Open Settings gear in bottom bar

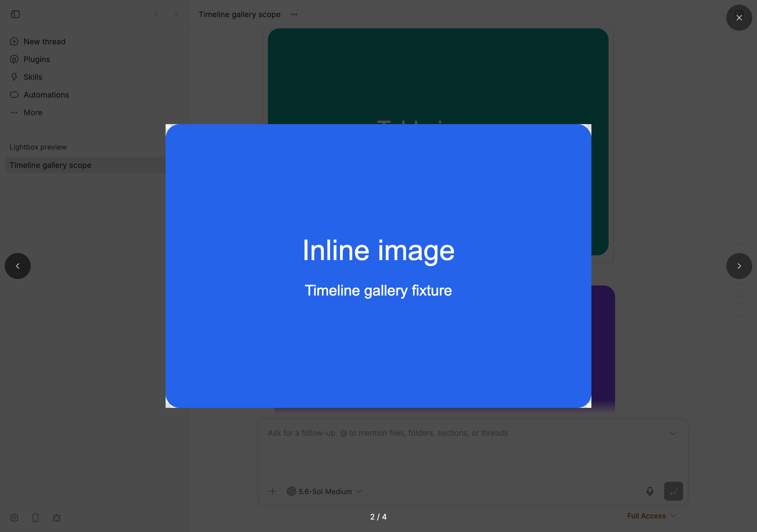pos(14,518)
